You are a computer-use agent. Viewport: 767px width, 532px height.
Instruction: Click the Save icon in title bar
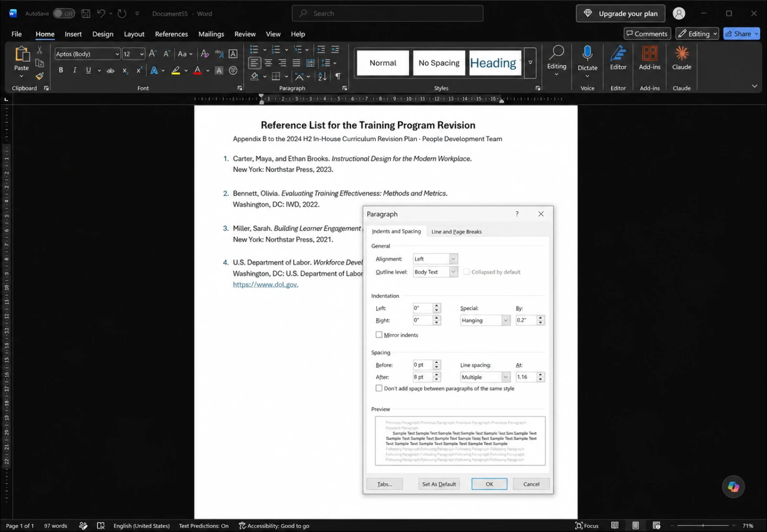(x=86, y=13)
